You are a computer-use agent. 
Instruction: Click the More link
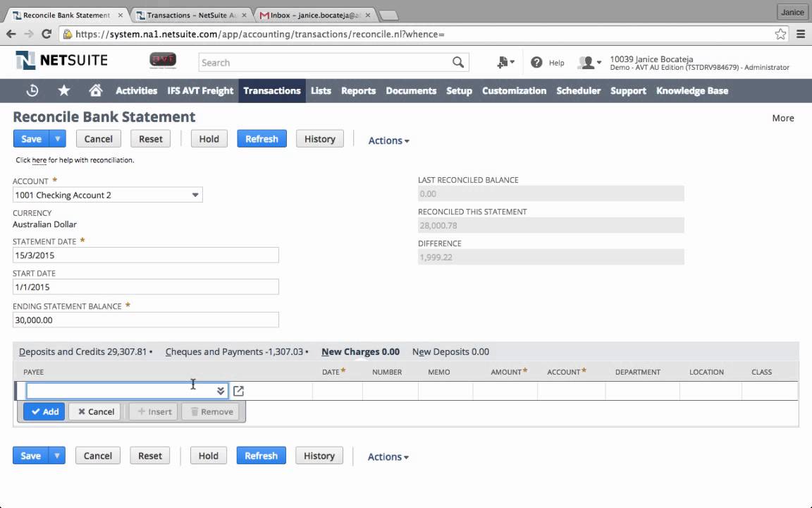pyautogui.click(x=783, y=119)
